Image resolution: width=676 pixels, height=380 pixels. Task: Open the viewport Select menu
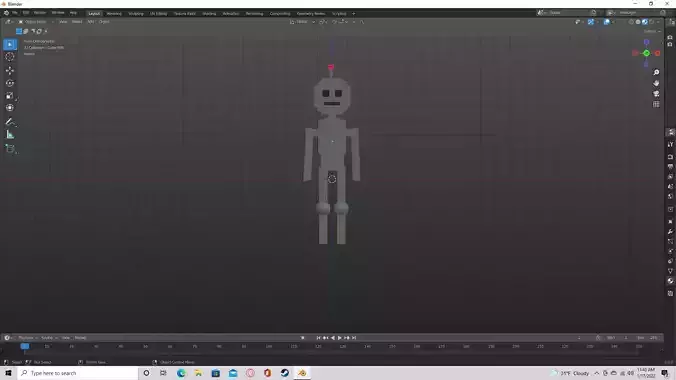77,22
